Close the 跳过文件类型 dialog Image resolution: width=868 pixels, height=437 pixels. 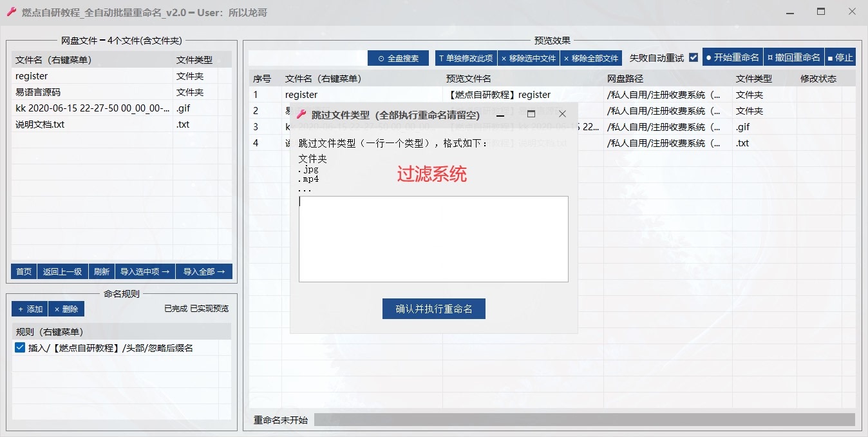click(562, 114)
